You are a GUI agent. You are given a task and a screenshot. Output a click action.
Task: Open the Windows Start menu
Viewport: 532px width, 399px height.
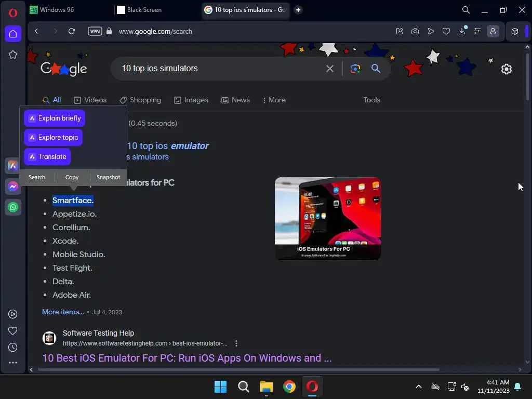(220, 387)
